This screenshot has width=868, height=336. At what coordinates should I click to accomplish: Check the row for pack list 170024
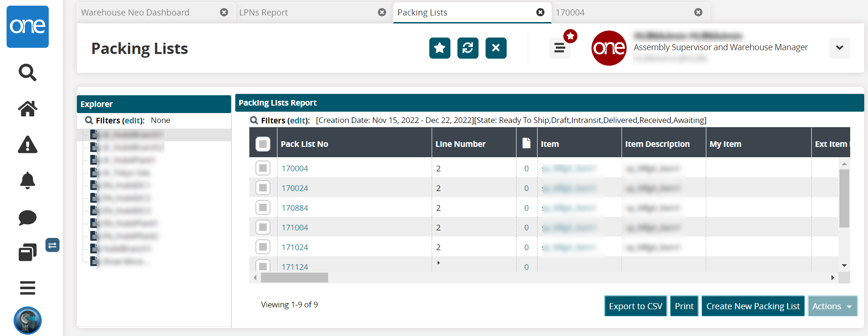coord(263,188)
